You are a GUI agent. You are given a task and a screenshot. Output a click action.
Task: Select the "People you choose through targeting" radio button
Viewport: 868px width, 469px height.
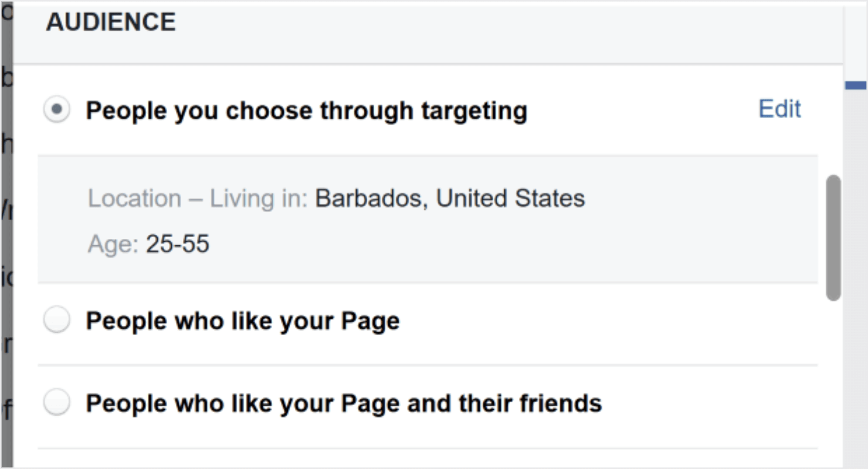click(x=57, y=110)
